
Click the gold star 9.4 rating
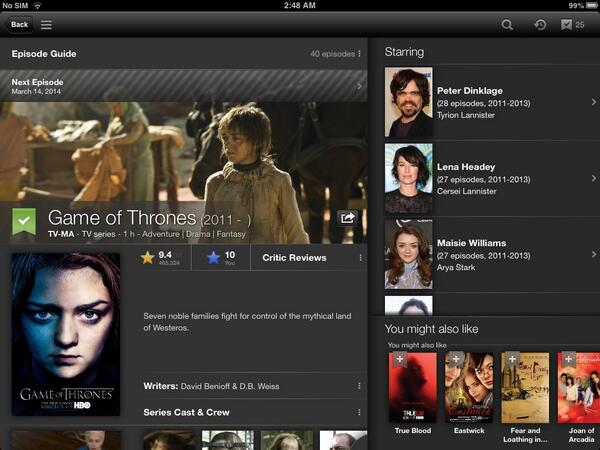pyautogui.click(x=160, y=258)
